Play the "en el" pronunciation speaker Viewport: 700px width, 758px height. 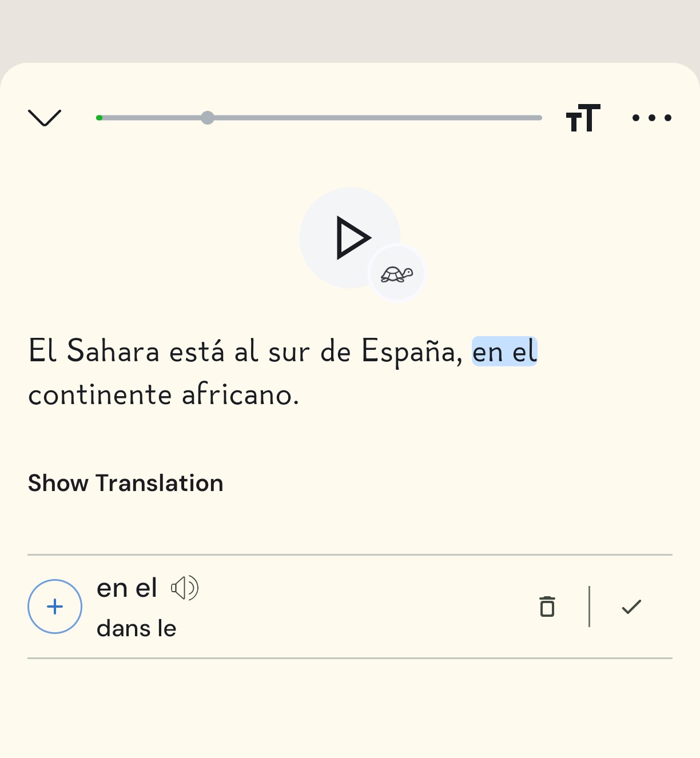point(185,588)
